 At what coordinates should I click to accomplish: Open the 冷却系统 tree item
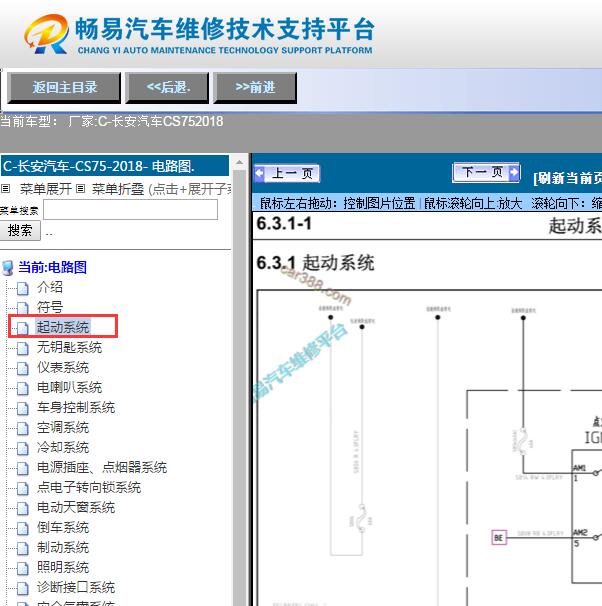point(63,448)
